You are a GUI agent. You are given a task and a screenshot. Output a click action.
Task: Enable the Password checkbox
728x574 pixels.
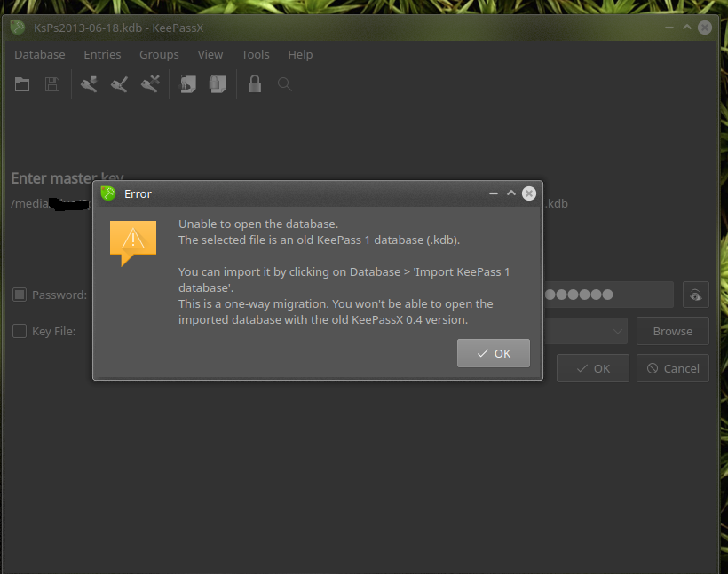pos(20,295)
